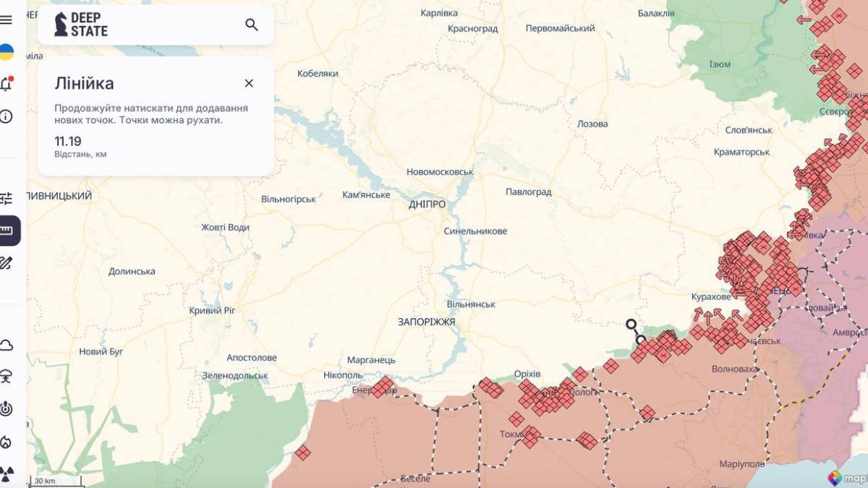Click the upper ruler measurement point

[631, 325]
